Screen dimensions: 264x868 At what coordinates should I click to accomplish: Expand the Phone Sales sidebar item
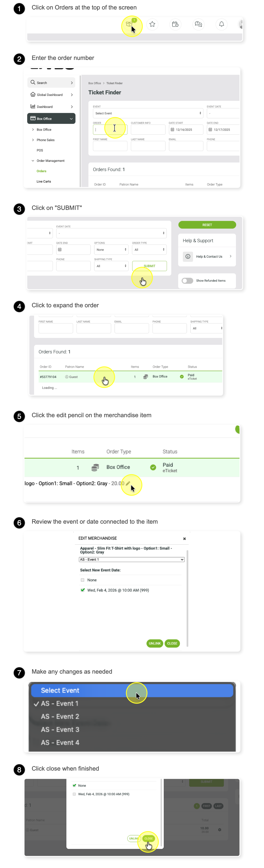click(46, 140)
